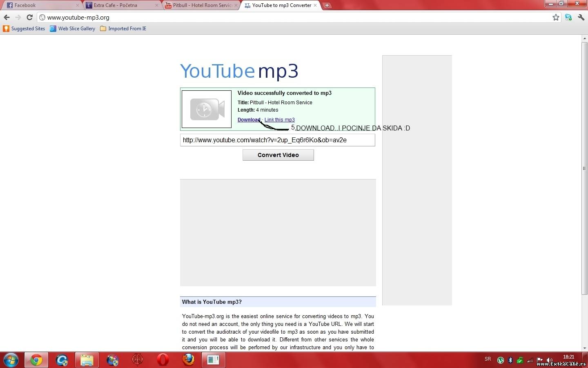
Task: Launch Opera from the taskbar
Action: tap(163, 360)
